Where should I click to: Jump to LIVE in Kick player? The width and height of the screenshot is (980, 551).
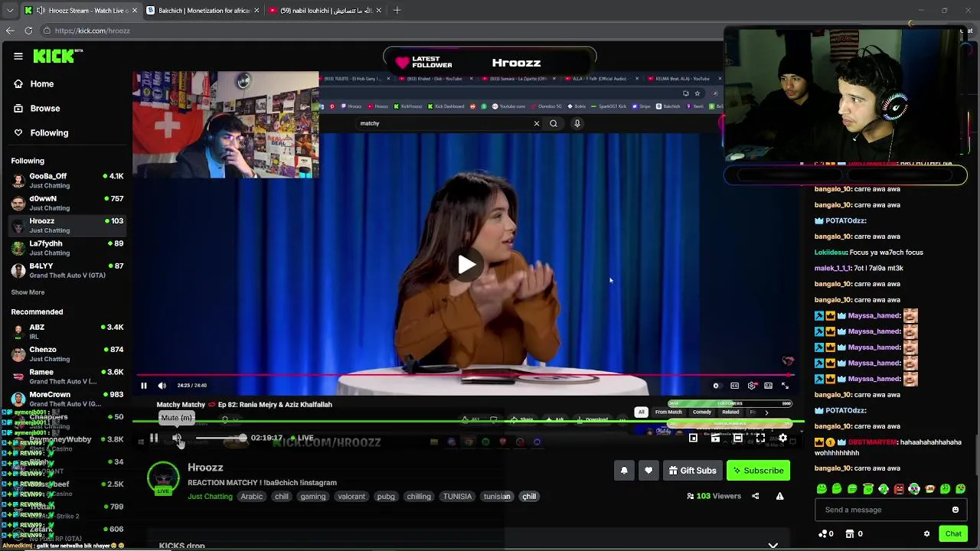[x=301, y=438]
